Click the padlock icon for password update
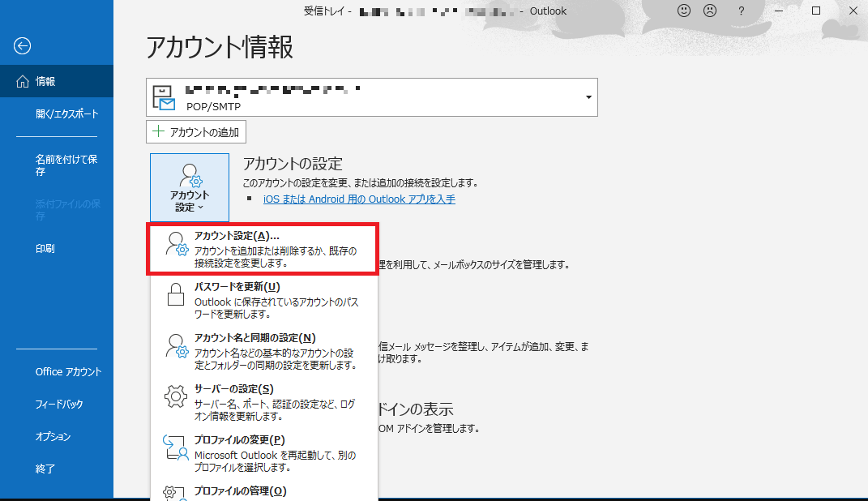The width and height of the screenshot is (868, 501). [x=176, y=294]
